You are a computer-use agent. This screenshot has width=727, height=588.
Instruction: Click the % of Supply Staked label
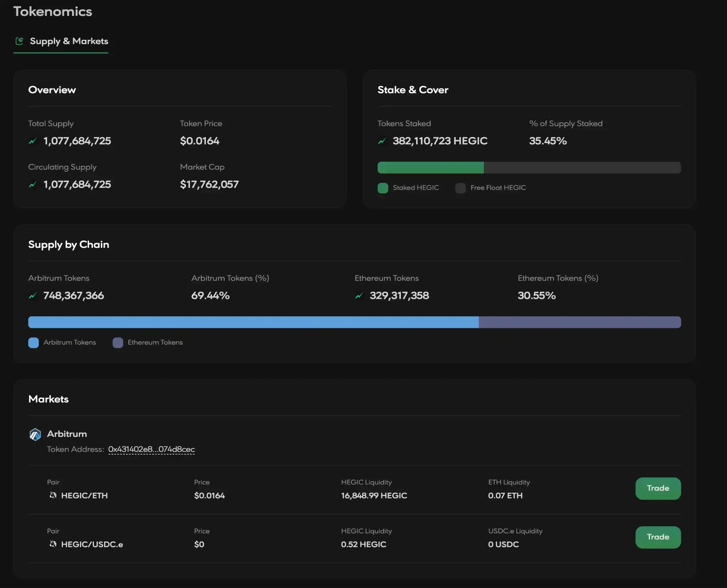pyautogui.click(x=566, y=123)
